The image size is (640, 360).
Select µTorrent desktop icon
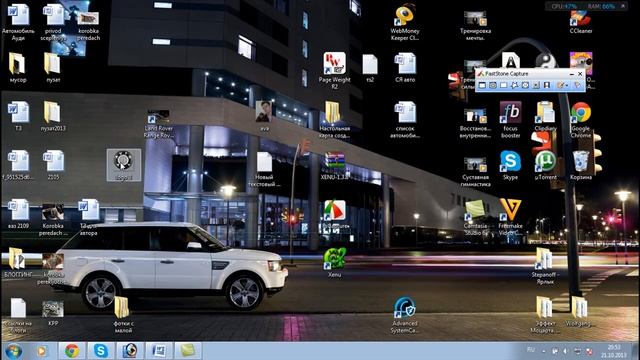click(x=545, y=165)
